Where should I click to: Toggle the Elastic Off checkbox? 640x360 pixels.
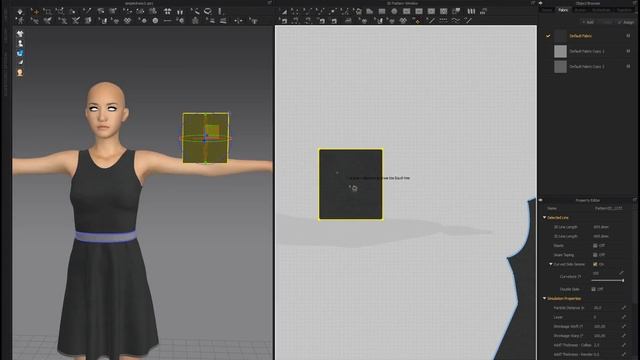[595, 246]
